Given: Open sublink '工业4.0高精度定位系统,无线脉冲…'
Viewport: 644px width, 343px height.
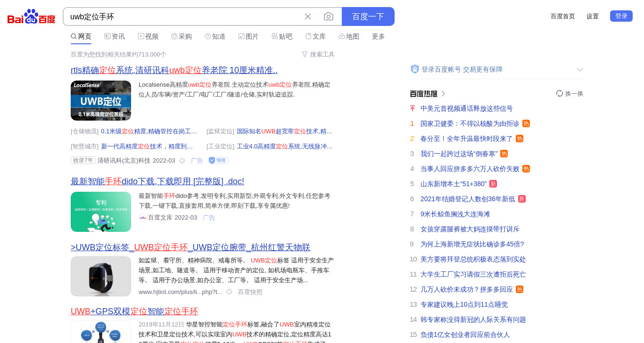Looking at the screenshot, I should coord(285,147).
